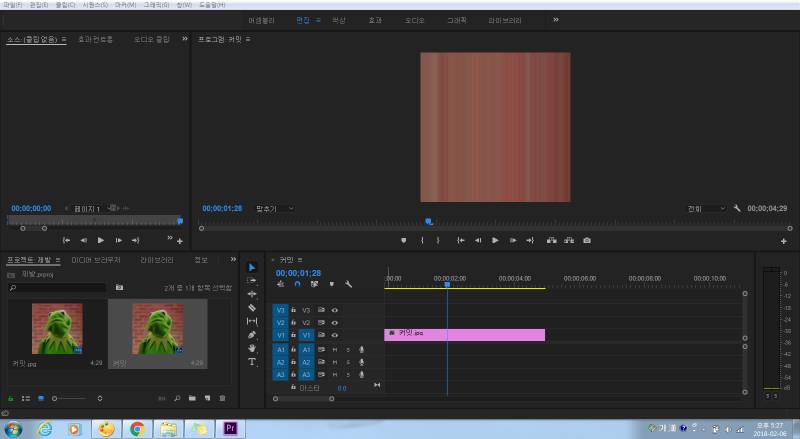The width and height of the screenshot is (800, 439).
Task: Expand Source transport overflow chevrons
Action: click(x=170, y=238)
